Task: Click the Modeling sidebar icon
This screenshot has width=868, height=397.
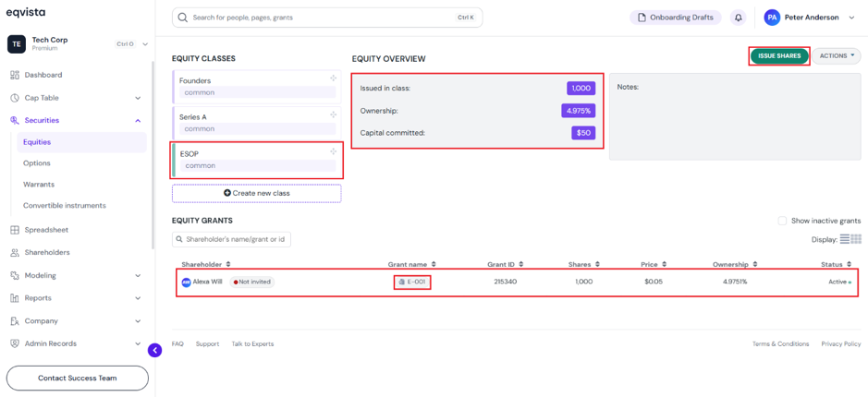Action: tap(15, 275)
